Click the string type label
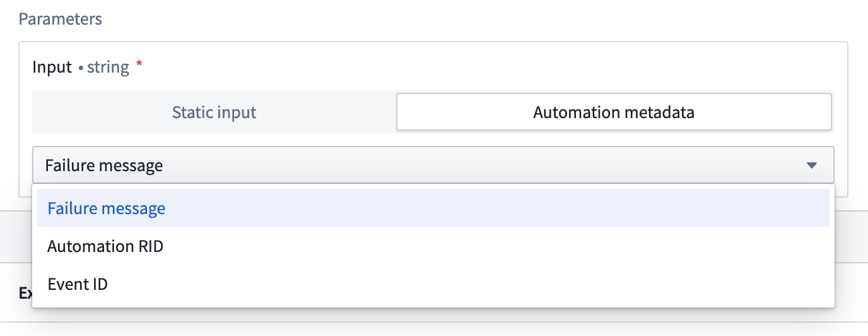 [108, 67]
